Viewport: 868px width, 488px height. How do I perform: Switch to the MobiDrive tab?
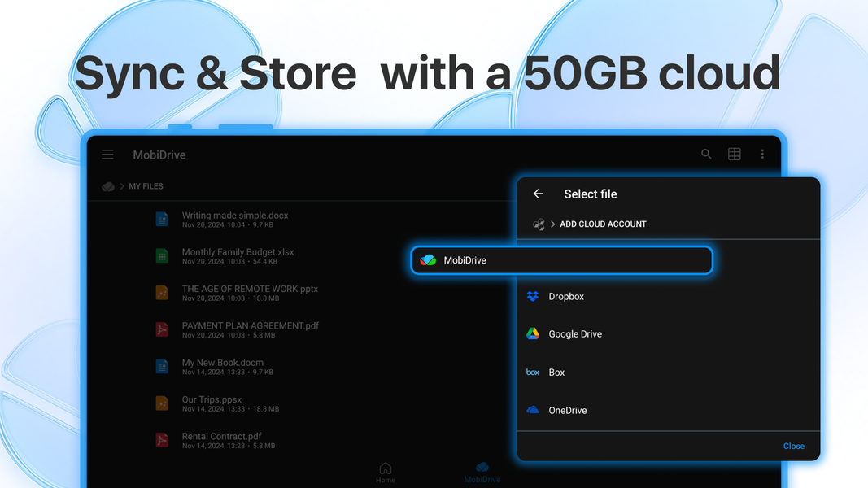[x=482, y=472]
